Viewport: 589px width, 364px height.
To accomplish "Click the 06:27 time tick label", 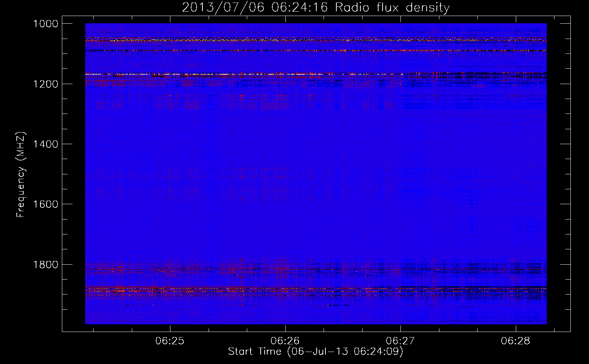I will click(400, 341).
